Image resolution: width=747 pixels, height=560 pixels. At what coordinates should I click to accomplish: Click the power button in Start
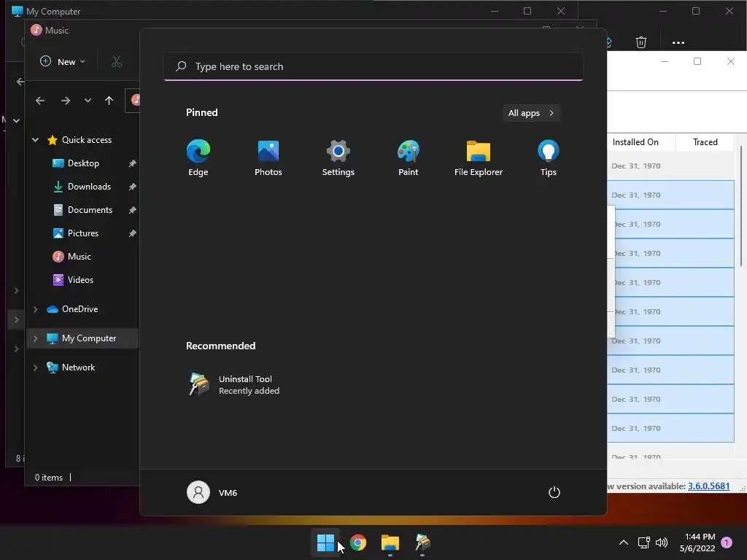554,492
